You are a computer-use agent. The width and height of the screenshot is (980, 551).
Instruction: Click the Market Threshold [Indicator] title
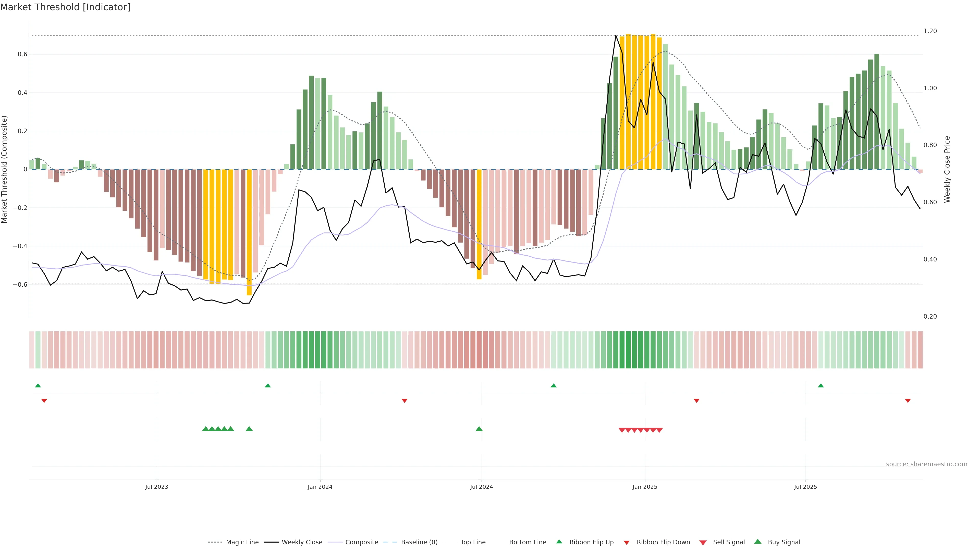[x=65, y=7]
